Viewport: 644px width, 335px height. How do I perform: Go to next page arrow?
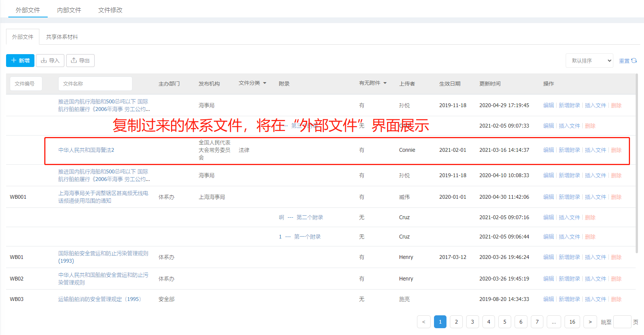click(590, 322)
